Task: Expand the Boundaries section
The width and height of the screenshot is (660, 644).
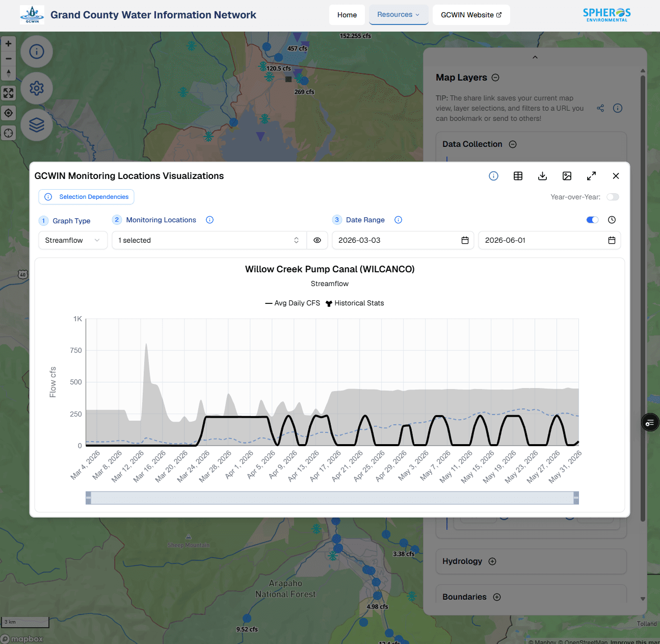Action: pyautogui.click(x=497, y=597)
